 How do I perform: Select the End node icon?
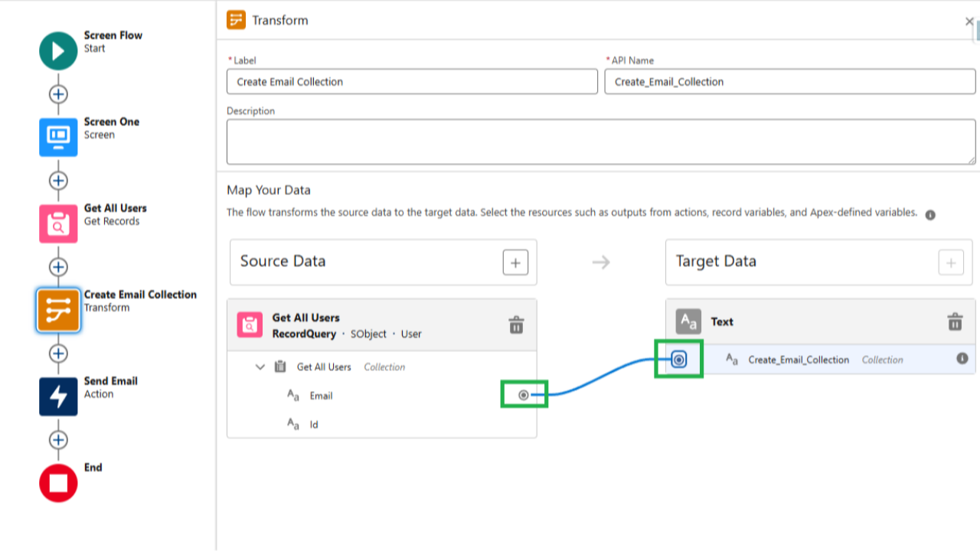58,483
